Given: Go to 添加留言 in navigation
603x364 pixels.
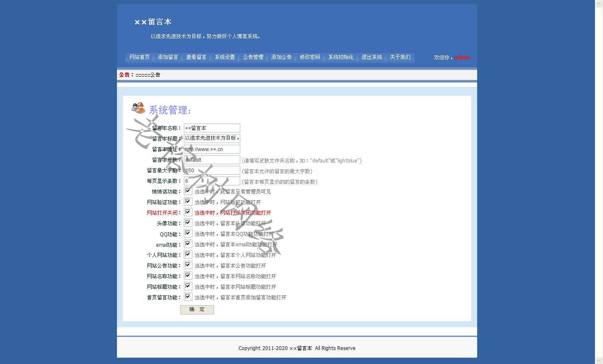Looking at the screenshot, I should (168, 57).
